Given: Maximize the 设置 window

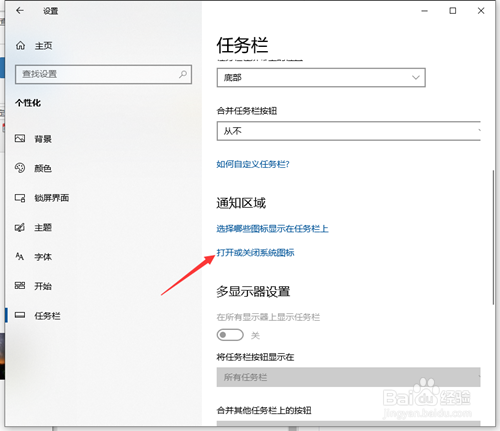Looking at the screenshot, I should [x=453, y=11].
